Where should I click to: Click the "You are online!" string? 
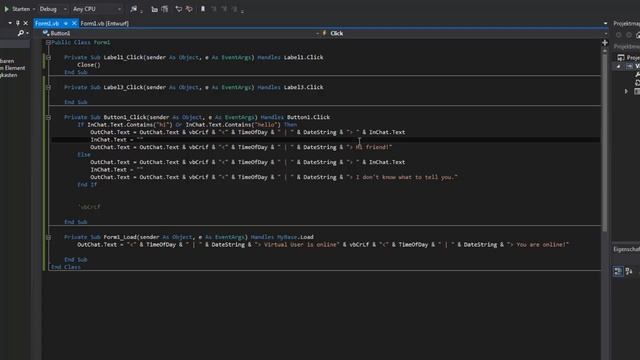(x=538, y=244)
